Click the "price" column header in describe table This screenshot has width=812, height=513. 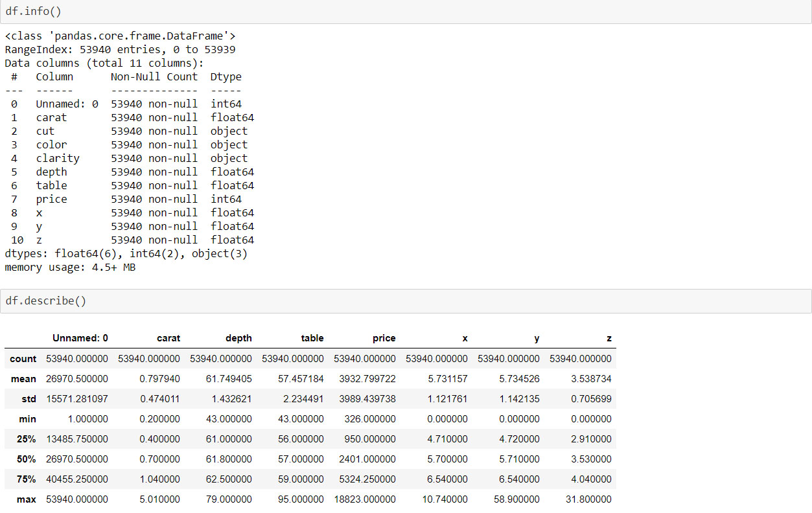[384, 338]
